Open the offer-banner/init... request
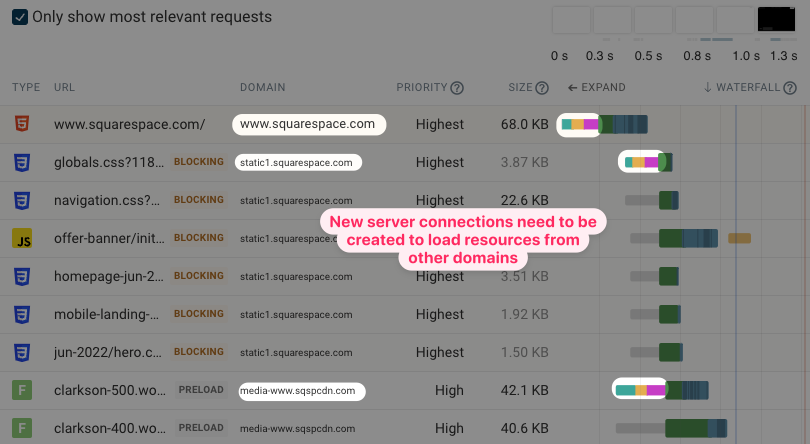This screenshot has width=810, height=444. [x=109, y=238]
